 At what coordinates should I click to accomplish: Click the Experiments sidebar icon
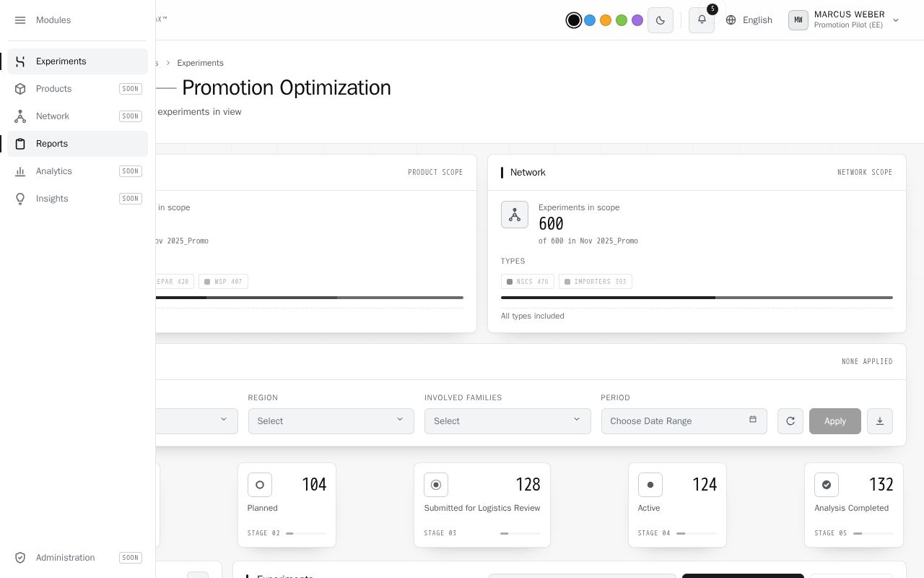pos(20,61)
